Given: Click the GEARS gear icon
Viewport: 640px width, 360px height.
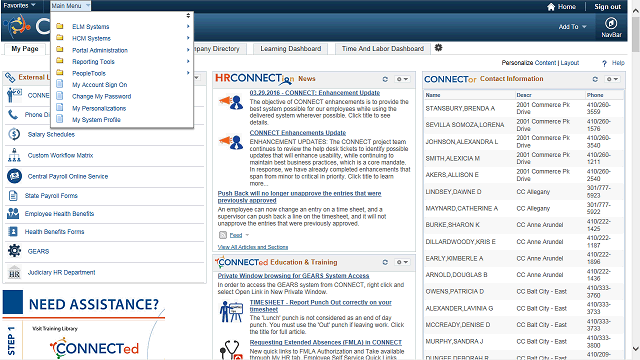Looking at the screenshot, I should (14, 251).
